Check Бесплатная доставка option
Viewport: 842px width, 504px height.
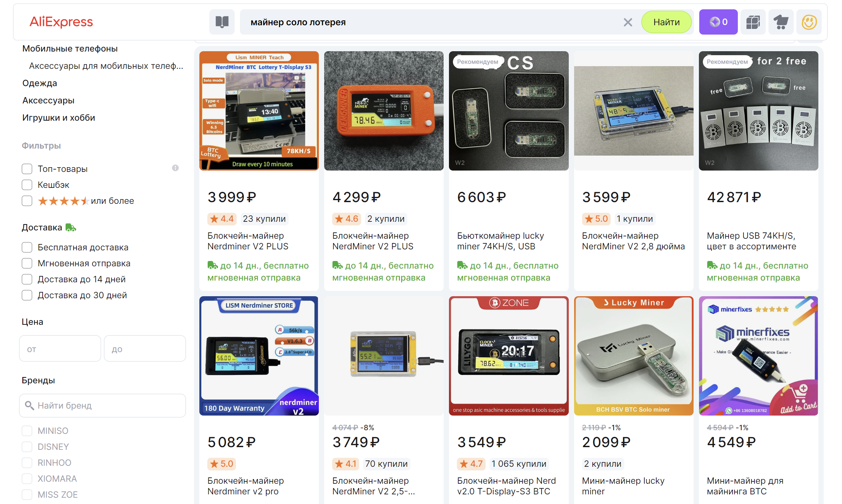(27, 247)
